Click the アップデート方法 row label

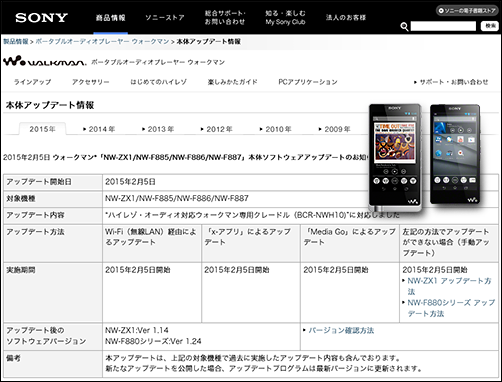point(35,232)
